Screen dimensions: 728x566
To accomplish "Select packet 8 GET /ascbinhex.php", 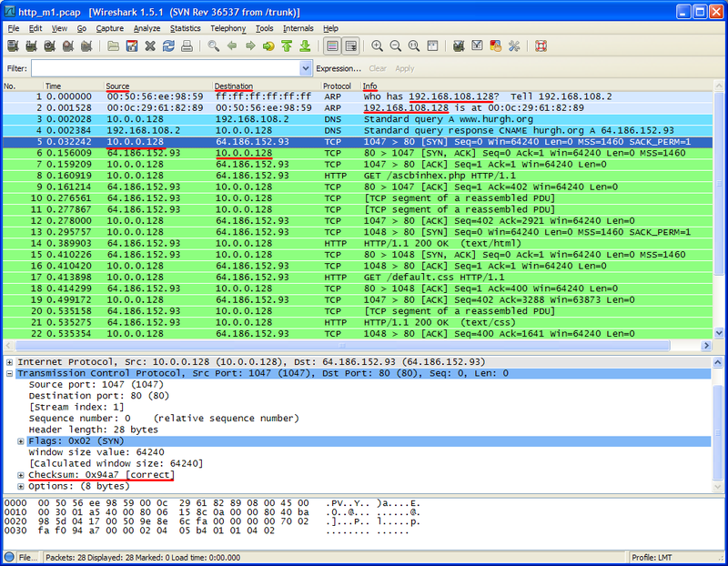I will pos(358,176).
